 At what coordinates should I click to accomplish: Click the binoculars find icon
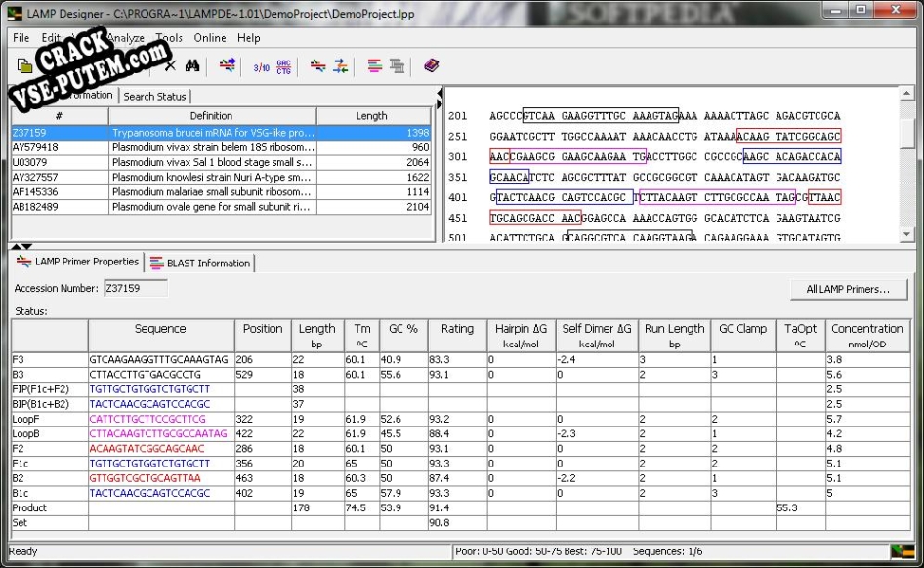(x=192, y=65)
